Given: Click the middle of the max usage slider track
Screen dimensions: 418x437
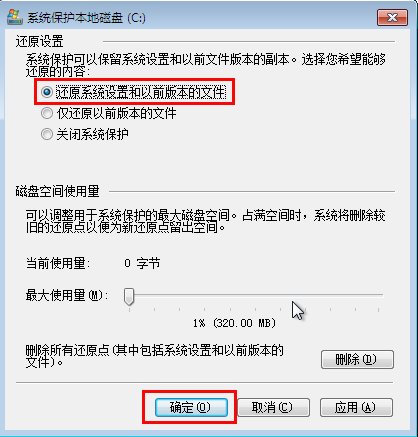Looking at the screenshot, I should pyautogui.click(x=256, y=295).
